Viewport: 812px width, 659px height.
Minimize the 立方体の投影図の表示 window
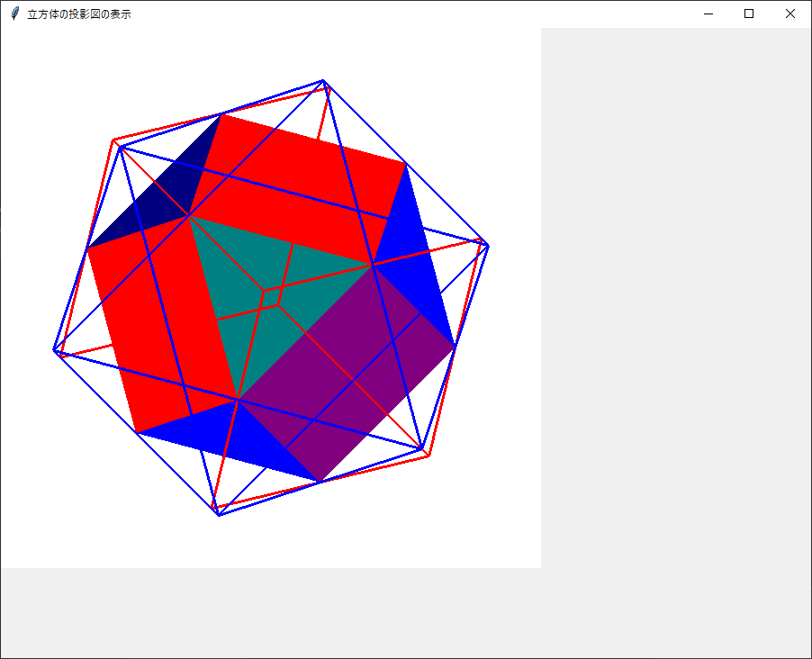(x=708, y=14)
